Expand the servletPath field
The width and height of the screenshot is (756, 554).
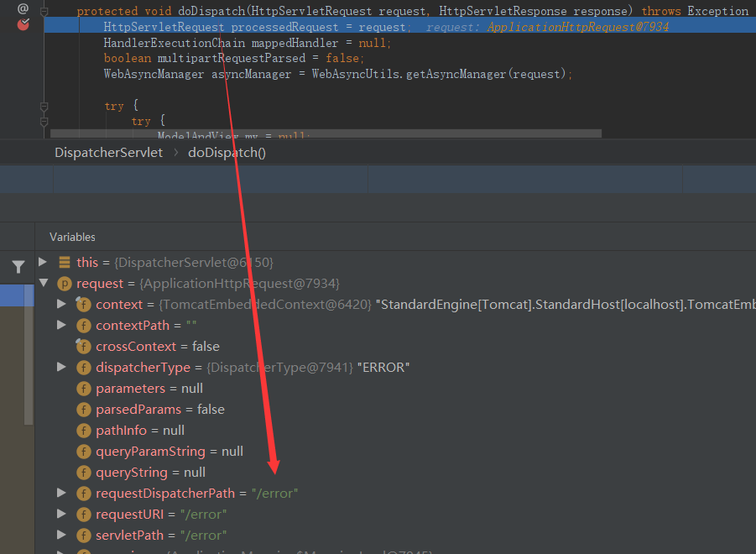(x=61, y=535)
